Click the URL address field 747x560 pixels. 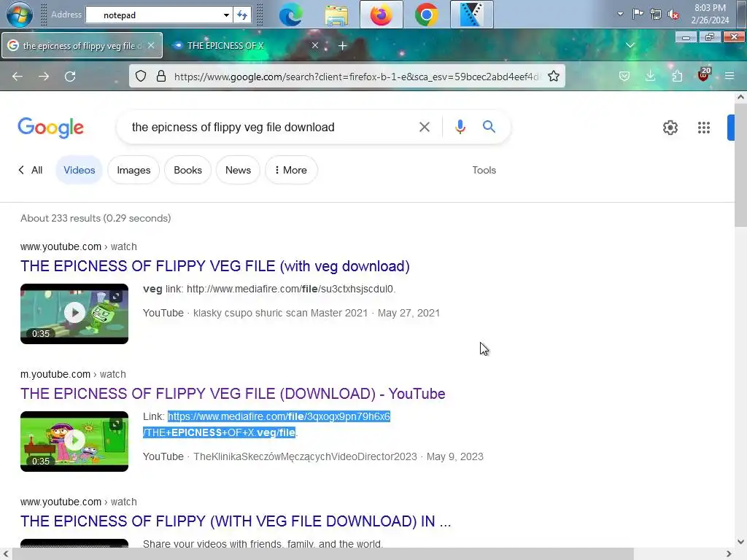point(357,77)
